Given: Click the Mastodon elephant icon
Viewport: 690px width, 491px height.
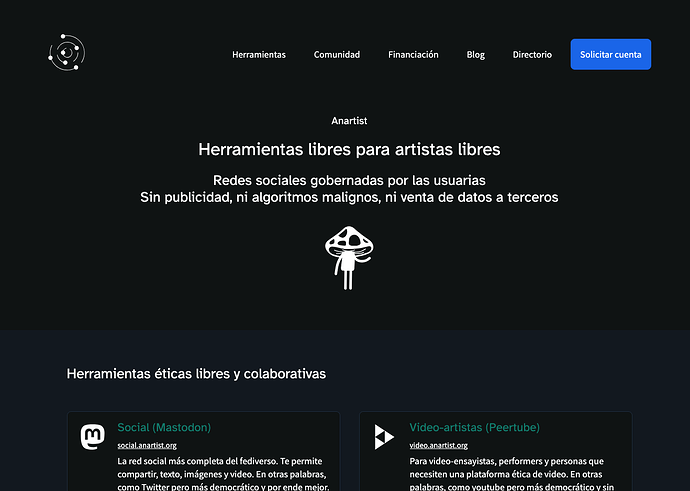Looking at the screenshot, I should click(92, 436).
